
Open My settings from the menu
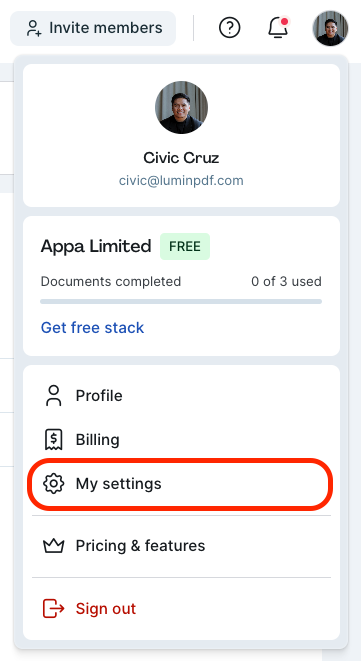coord(181,484)
